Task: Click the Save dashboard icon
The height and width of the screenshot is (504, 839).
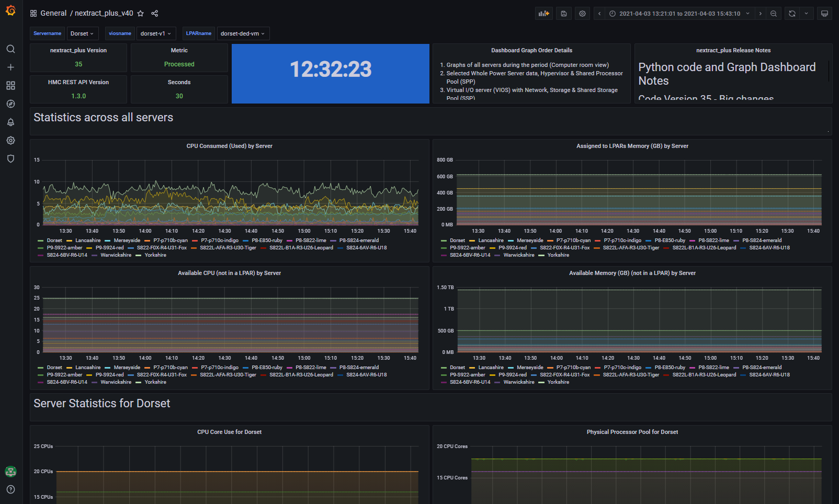Action: tap(563, 14)
